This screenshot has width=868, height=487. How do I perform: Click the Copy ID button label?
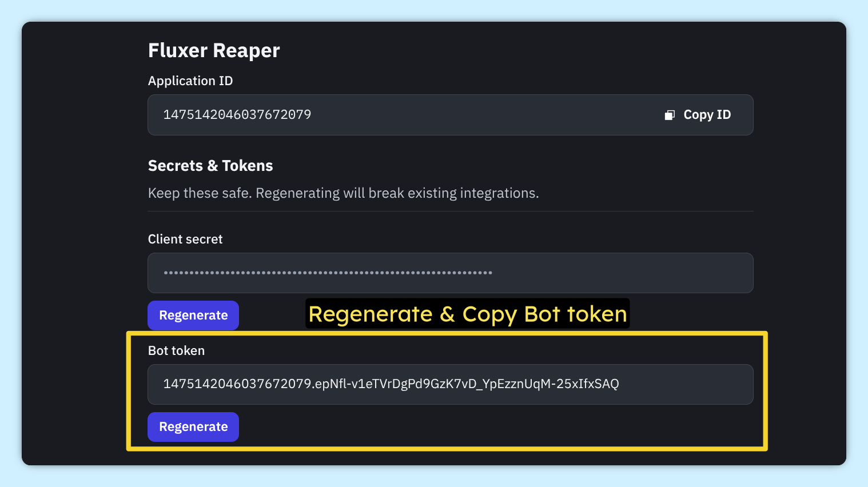point(707,115)
